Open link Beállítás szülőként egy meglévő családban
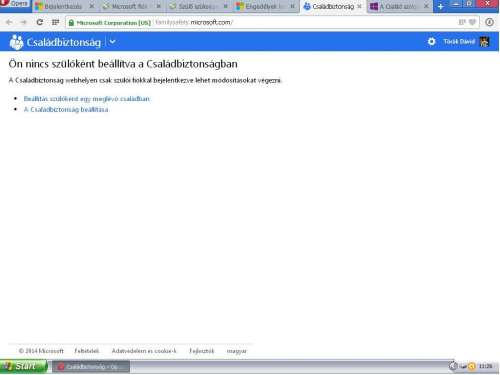 [x=87, y=99]
